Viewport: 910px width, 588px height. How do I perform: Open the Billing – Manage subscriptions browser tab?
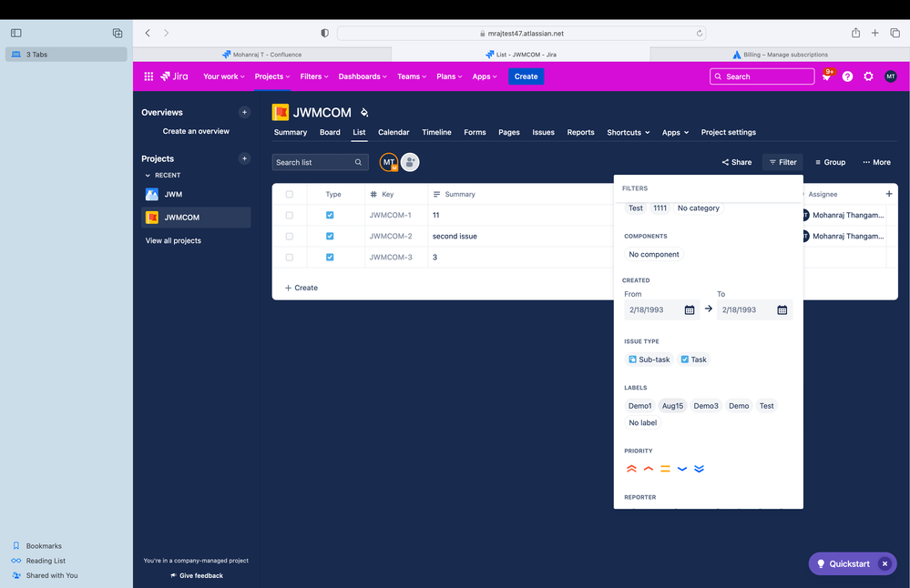[780, 55]
